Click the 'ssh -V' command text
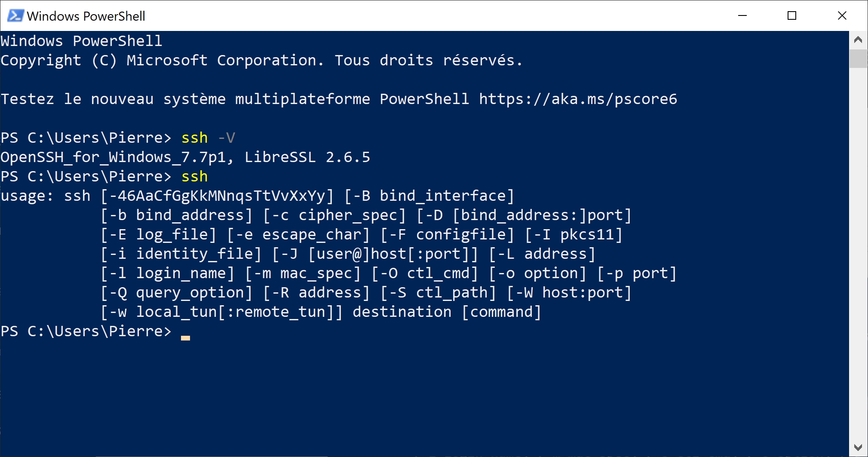Screen dimensions: 868x457 (x=208, y=138)
